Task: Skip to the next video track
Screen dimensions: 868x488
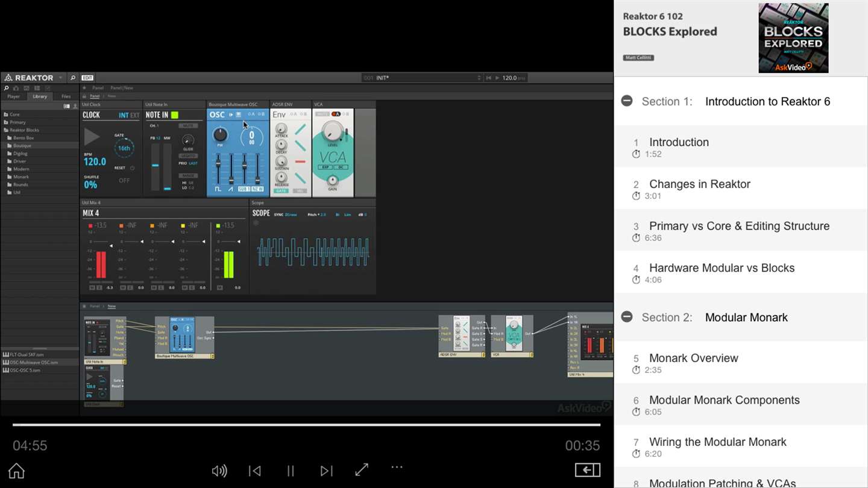Action: pyautogui.click(x=326, y=471)
